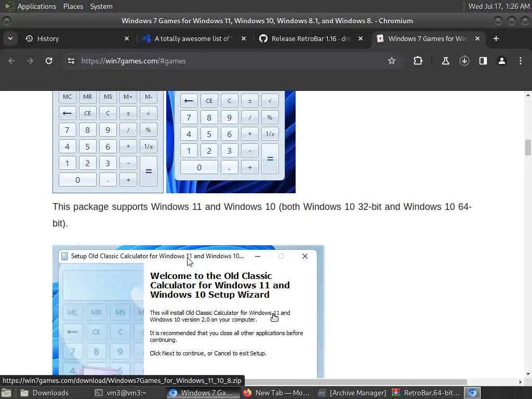Switch to the totally awesome list tab
This screenshot has width=532, height=399.
pos(192,38)
